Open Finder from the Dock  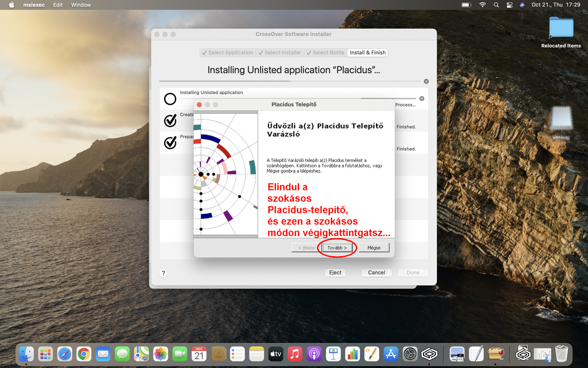[26, 354]
